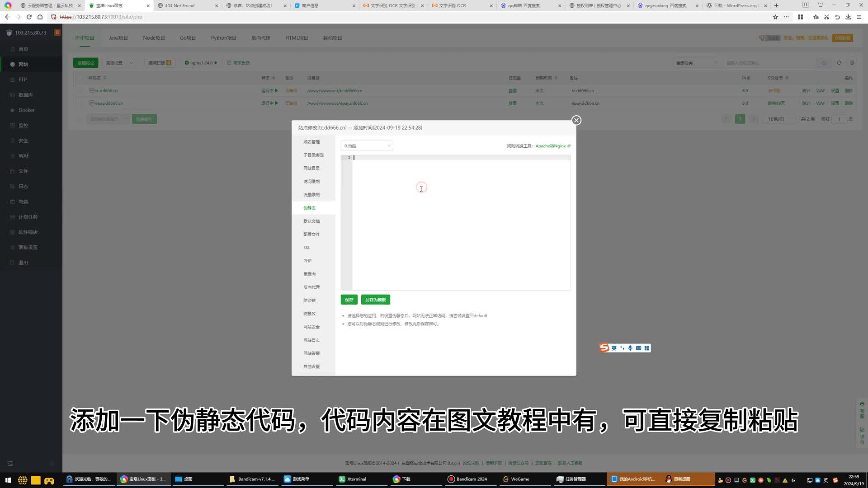Image resolution: width=868 pixels, height=488 pixels.
Task: Open the 联系人工客服 footer link
Action: [x=570, y=463]
